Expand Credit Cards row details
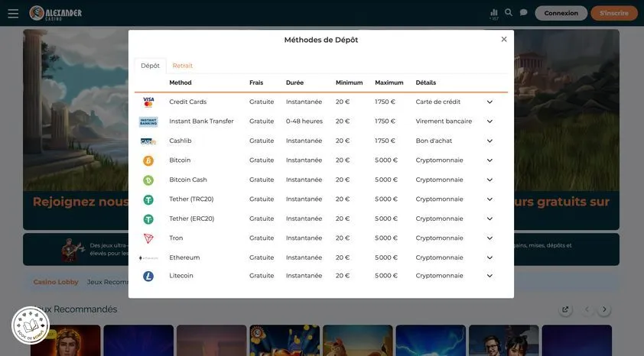 click(x=490, y=102)
